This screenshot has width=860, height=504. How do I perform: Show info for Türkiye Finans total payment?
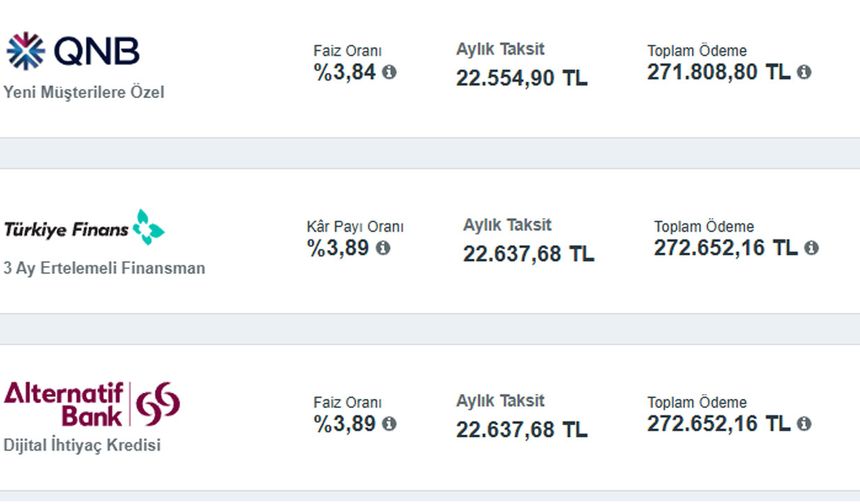[x=811, y=248]
